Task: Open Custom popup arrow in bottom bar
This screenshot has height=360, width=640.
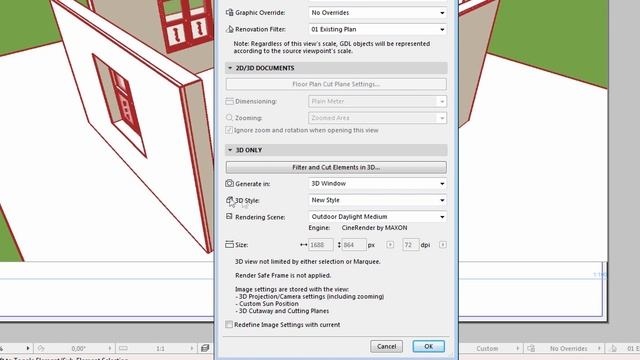Action: (518, 348)
